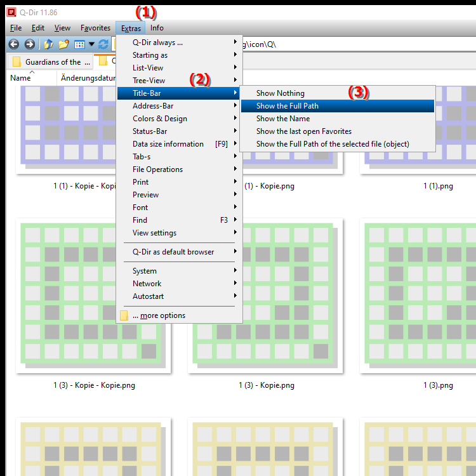Screen dimensions: 476x476
Task: Select thumbnail 1 (1) - Kopie - Kopie.png
Action: click(x=66, y=130)
